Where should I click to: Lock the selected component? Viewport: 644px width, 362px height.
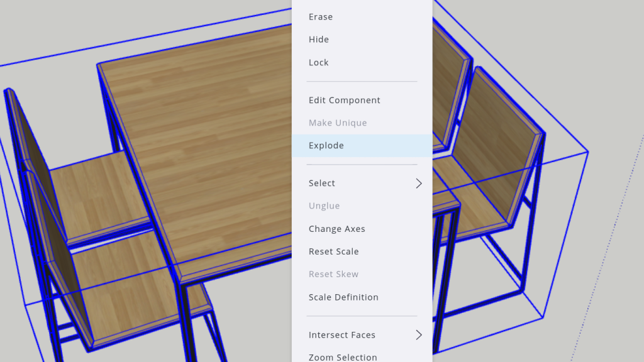319,63
